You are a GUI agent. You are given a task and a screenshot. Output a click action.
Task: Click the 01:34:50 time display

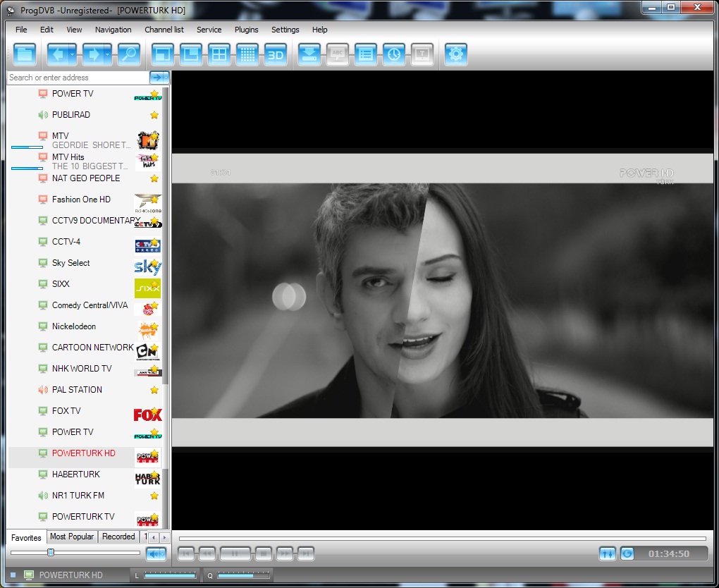668,553
